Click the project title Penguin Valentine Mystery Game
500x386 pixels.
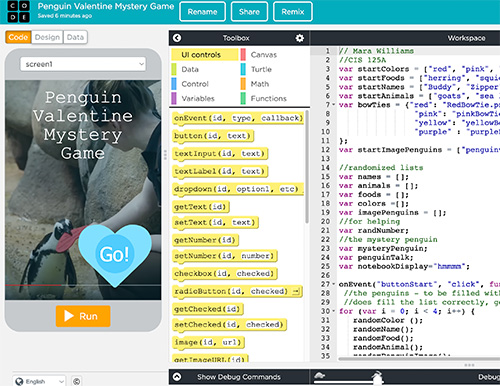(106, 6)
